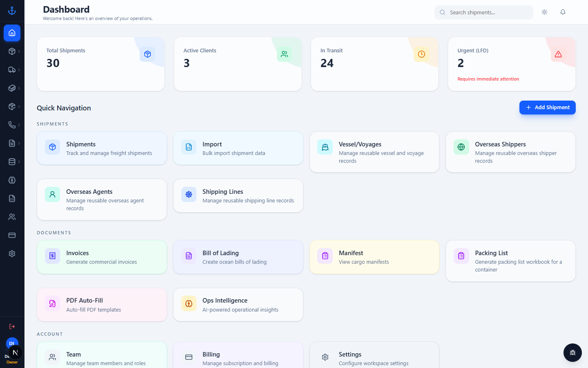The image size is (588, 368).
Task: Click the Active Clients count '3'
Action: pos(187,63)
